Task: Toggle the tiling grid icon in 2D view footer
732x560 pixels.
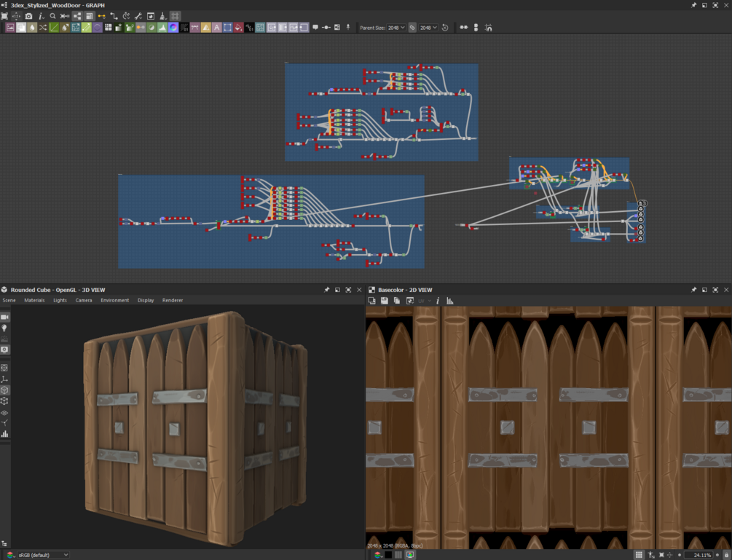Action: click(639, 555)
